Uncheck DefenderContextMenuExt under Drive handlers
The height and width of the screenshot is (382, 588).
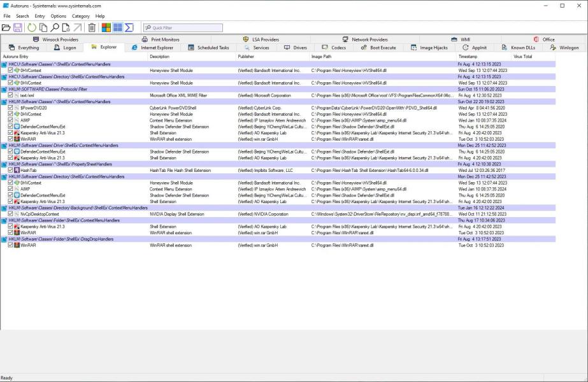(x=10, y=152)
